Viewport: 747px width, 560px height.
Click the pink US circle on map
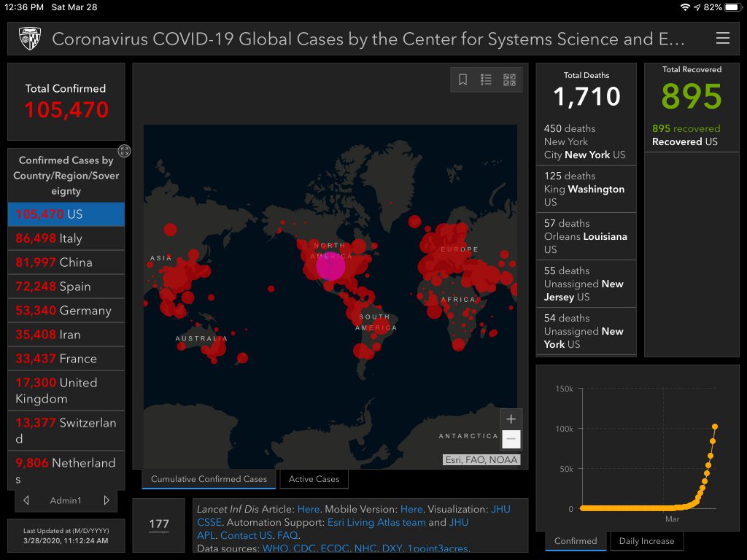point(330,266)
